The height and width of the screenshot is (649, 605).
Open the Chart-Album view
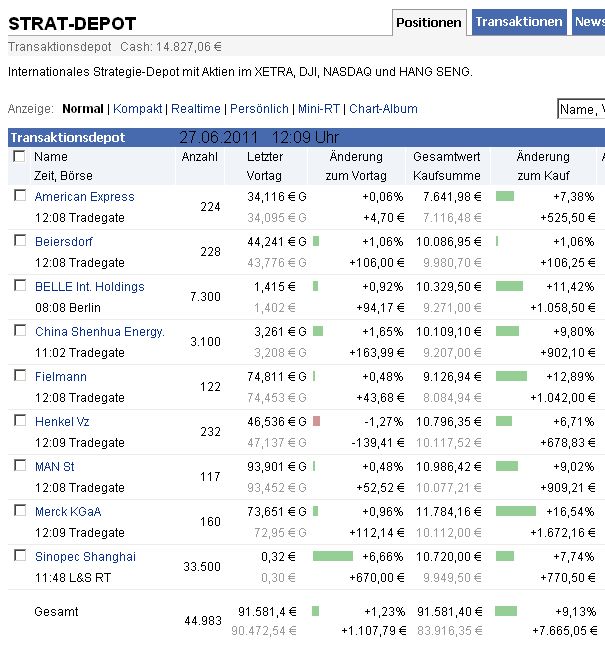coord(383,109)
